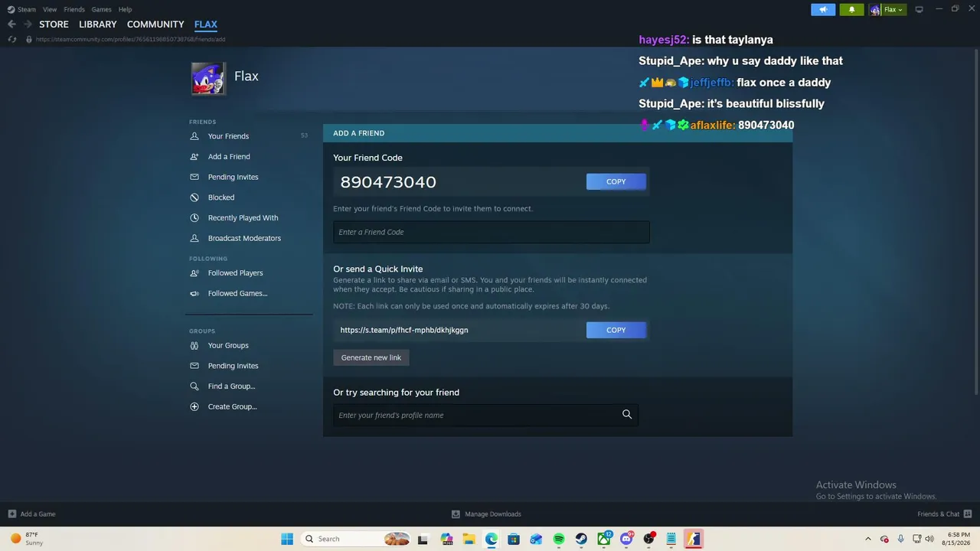This screenshot has height=551, width=980.
Task: Open Friends & Chat
Action: (x=945, y=514)
